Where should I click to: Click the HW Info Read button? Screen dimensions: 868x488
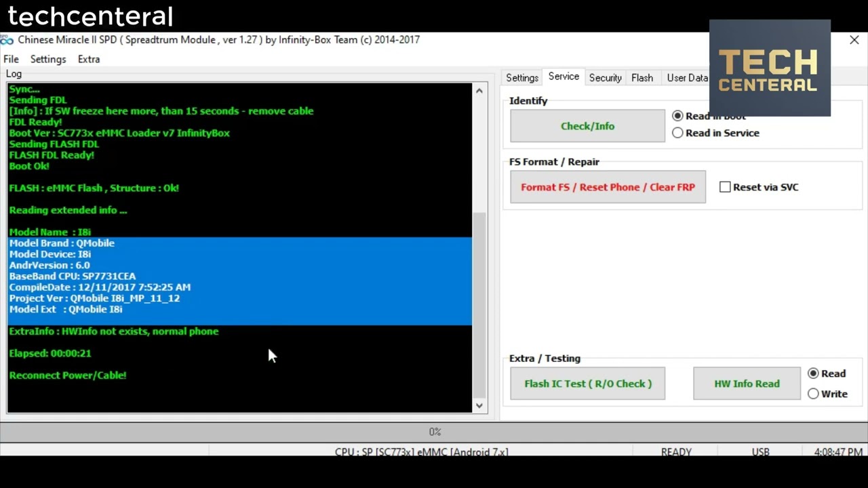pyautogui.click(x=747, y=384)
